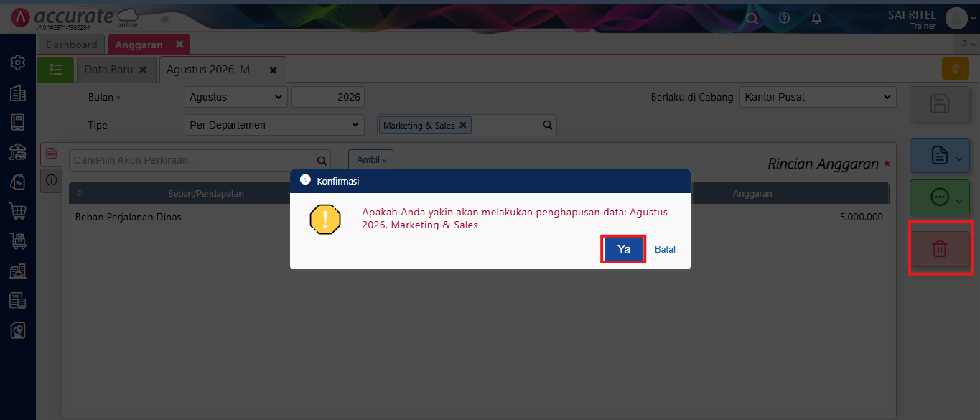This screenshot has width=980, height=420.
Task: Open the Tipe Per Departemen dropdown
Action: point(274,125)
